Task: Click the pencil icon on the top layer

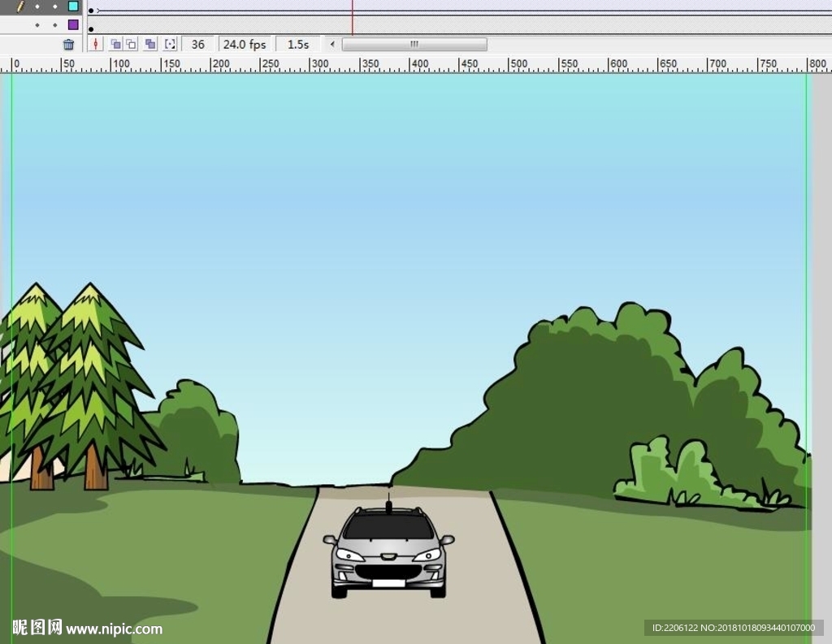Action: tap(20, 6)
